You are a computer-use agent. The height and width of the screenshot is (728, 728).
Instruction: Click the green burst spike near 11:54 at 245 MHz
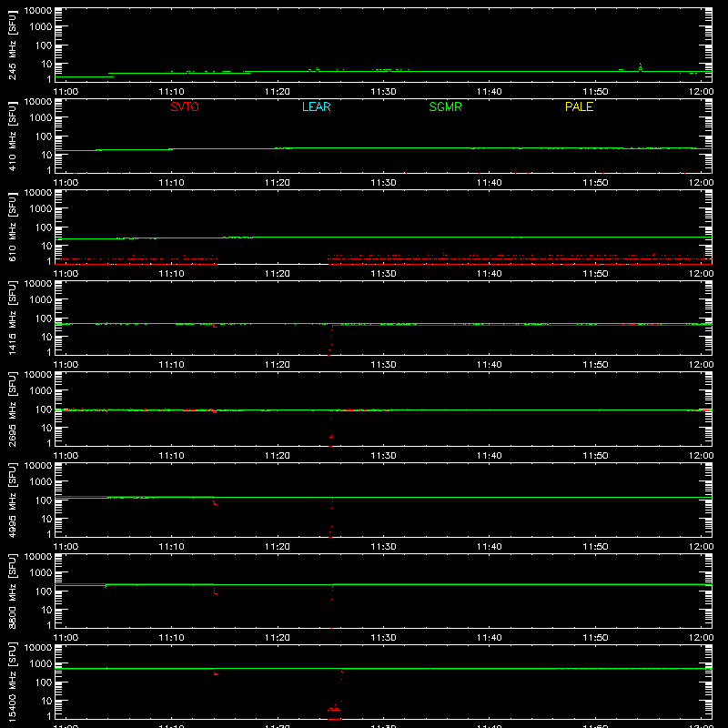point(641,67)
